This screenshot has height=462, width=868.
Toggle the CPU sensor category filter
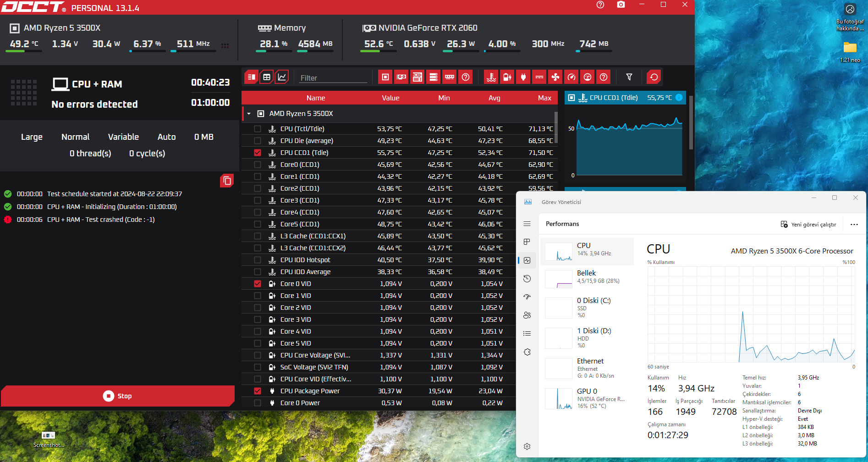coord(385,77)
